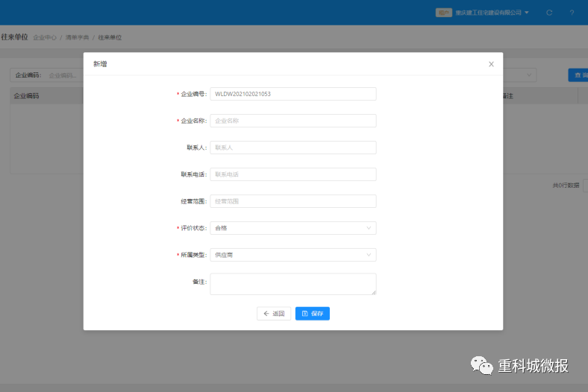The width and height of the screenshot is (588, 392).
Task: Click into the 企业名称 input field
Action: [293, 121]
